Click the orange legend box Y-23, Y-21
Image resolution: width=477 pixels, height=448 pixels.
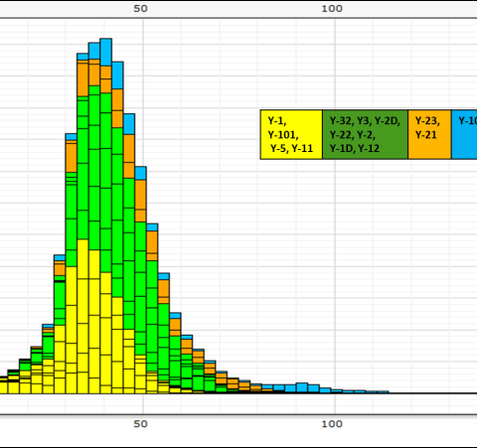coord(429,134)
